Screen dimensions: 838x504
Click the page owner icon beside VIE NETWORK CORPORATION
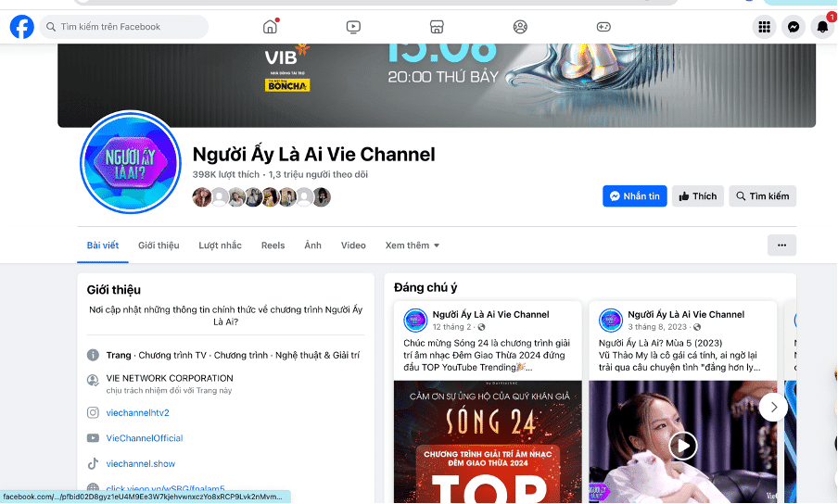point(93,380)
